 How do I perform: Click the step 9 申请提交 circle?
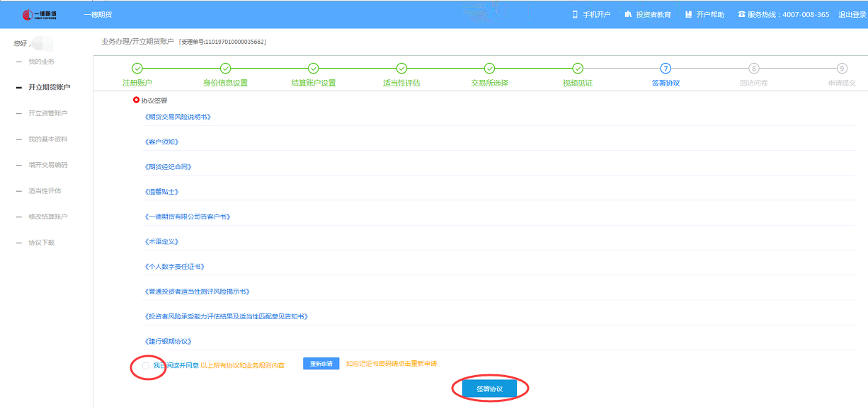pos(842,69)
